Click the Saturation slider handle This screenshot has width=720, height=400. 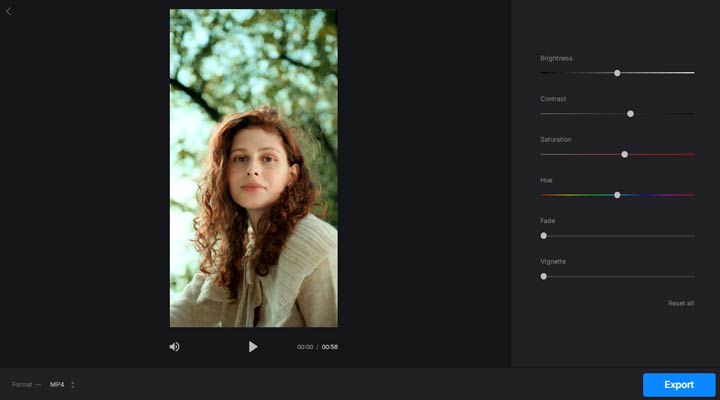click(x=624, y=155)
